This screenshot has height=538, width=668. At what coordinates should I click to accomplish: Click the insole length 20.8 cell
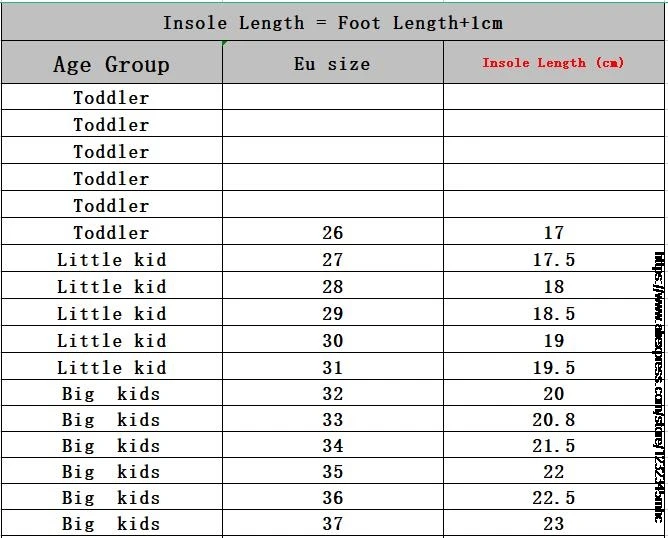[x=553, y=420]
